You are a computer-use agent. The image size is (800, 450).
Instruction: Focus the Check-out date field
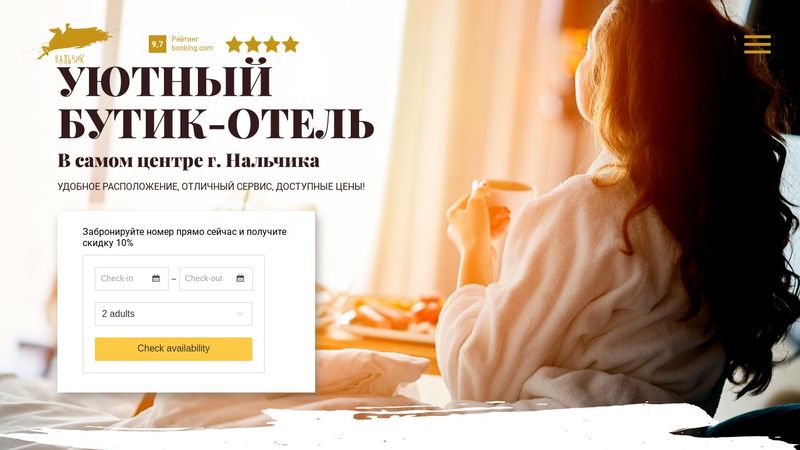coord(216,279)
